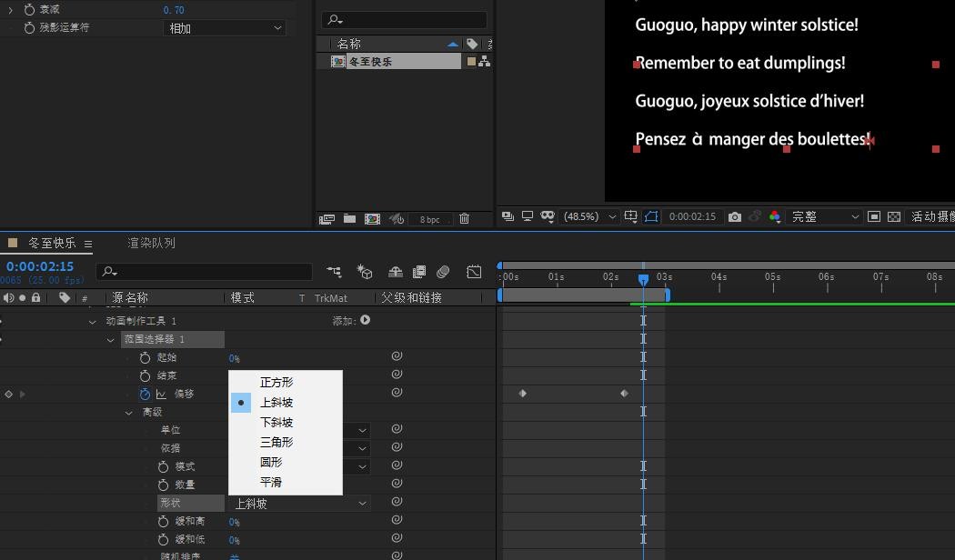Open 残影运算符 dropdown showing 相加

click(225, 28)
